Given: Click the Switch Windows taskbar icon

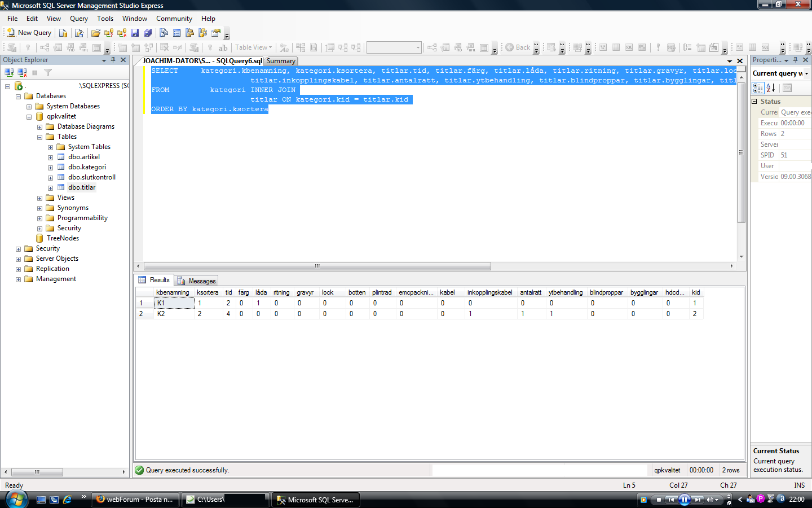Looking at the screenshot, I should click(x=54, y=500).
